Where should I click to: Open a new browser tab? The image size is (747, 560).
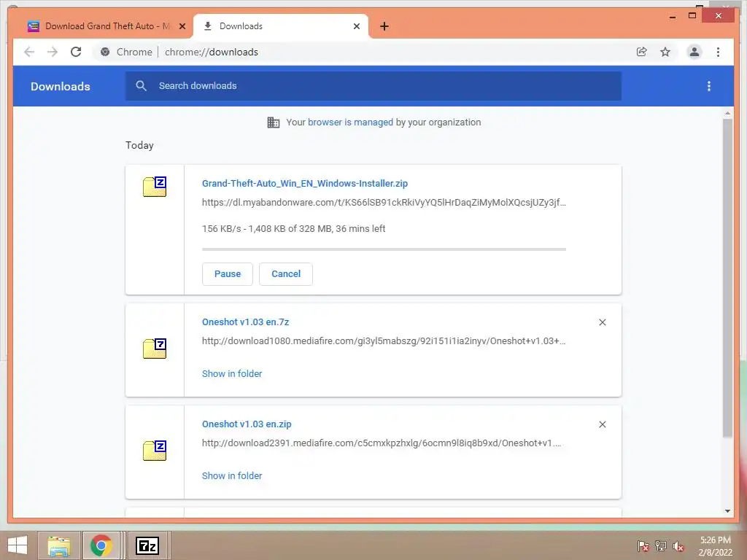click(384, 26)
